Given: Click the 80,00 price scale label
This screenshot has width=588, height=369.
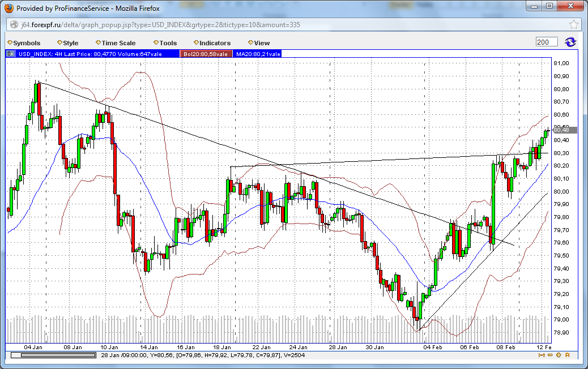Looking at the screenshot, I should pos(561,191).
